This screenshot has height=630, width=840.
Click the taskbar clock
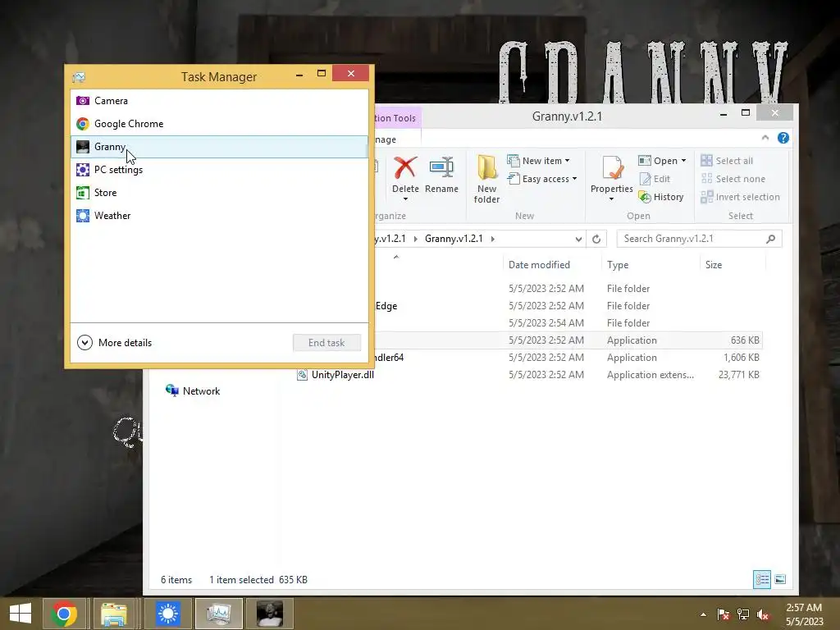[804, 614]
